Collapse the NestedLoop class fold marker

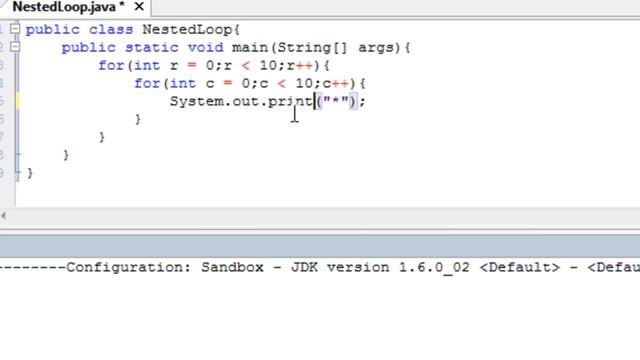point(15,29)
